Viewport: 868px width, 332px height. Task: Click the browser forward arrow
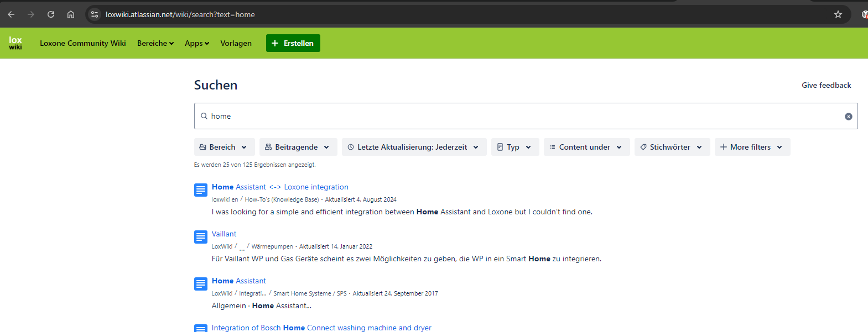[x=31, y=14]
